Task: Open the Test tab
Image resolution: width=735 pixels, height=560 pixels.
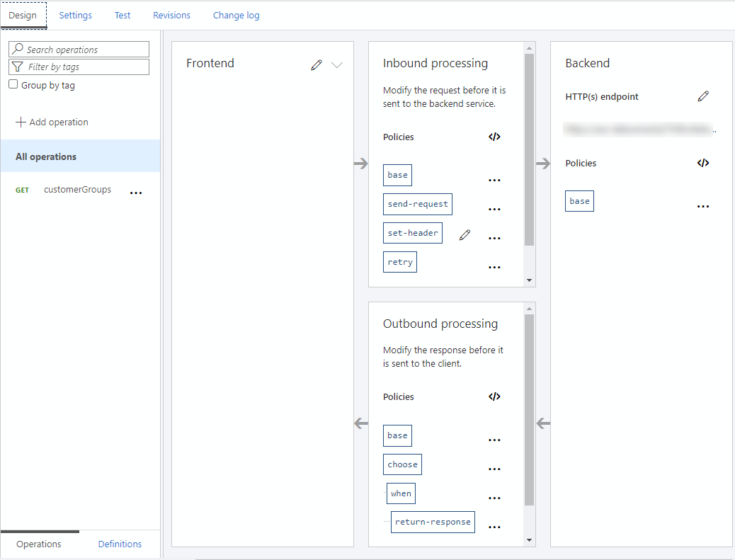Action: point(122,16)
